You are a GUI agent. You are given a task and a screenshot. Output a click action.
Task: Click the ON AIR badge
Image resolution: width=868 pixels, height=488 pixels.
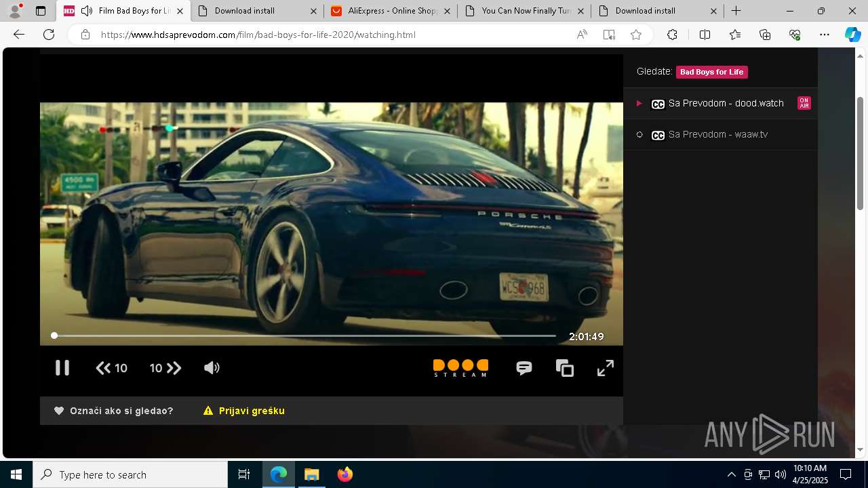pos(804,103)
